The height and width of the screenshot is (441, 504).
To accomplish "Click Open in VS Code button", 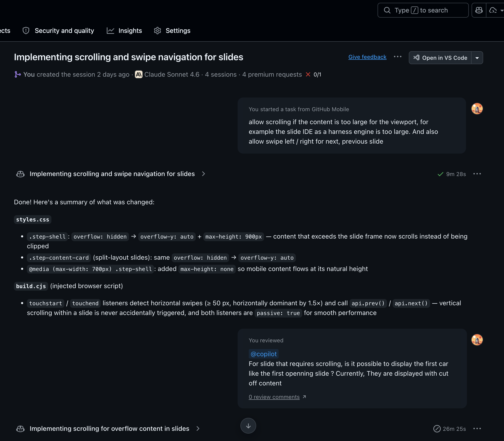I will 440,58.
